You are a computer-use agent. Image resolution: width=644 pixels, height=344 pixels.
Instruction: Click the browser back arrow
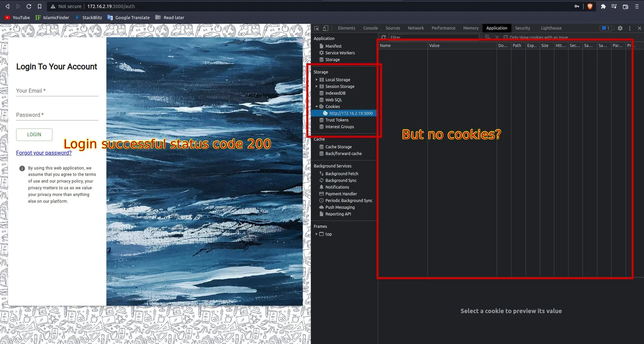[7, 6]
